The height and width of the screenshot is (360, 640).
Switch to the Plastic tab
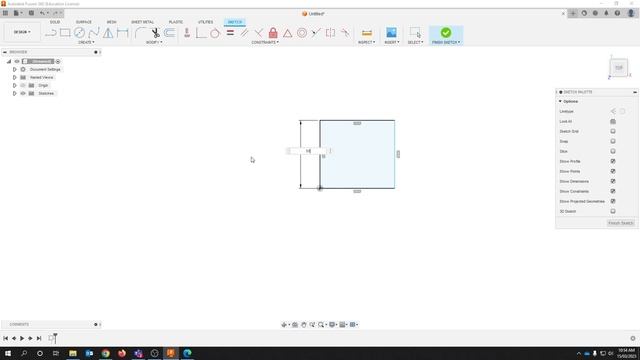(x=176, y=22)
